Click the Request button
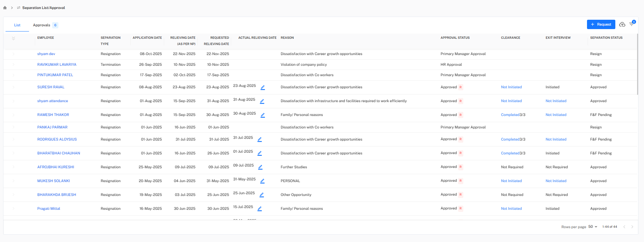The height and width of the screenshot is (242, 644). point(601,25)
